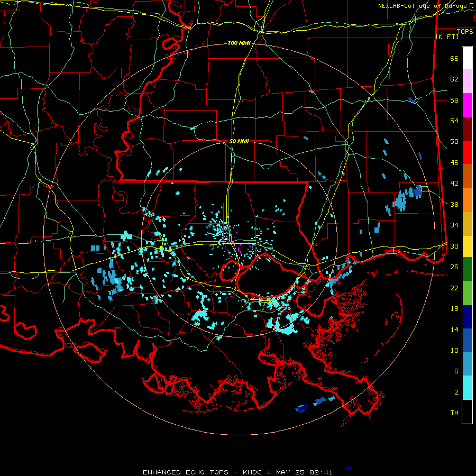Click the "50 NMI" range ring label

(239, 141)
